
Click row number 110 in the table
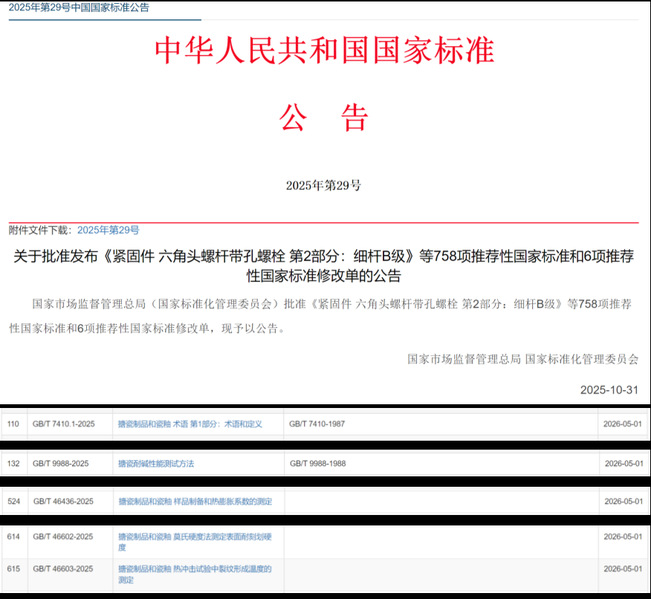pyautogui.click(x=13, y=424)
